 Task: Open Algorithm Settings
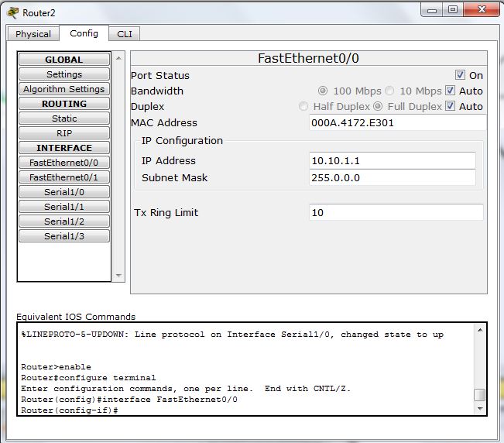click(64, 89)
